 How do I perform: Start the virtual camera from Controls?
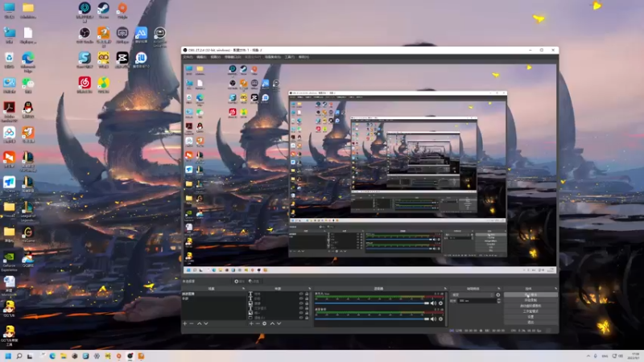click(530, 306)
